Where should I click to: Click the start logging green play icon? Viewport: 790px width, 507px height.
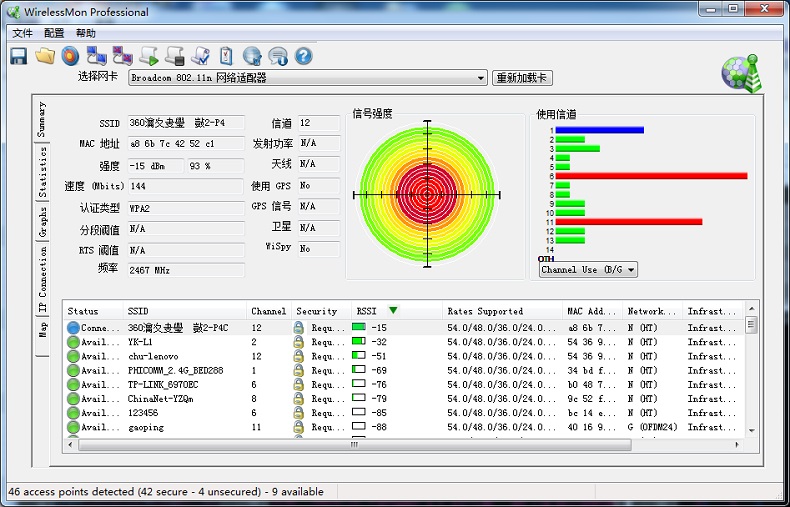(149, 56)
